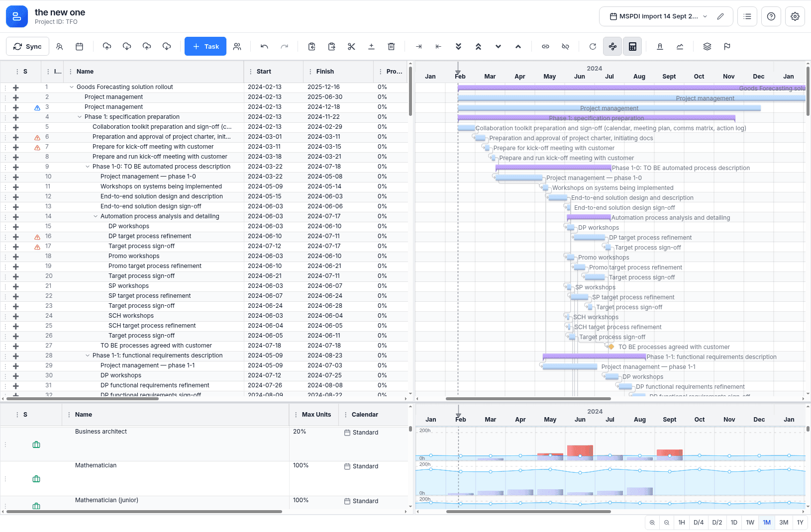Collapse Goods Forecasting solution rollout row

tap(72, 87)
